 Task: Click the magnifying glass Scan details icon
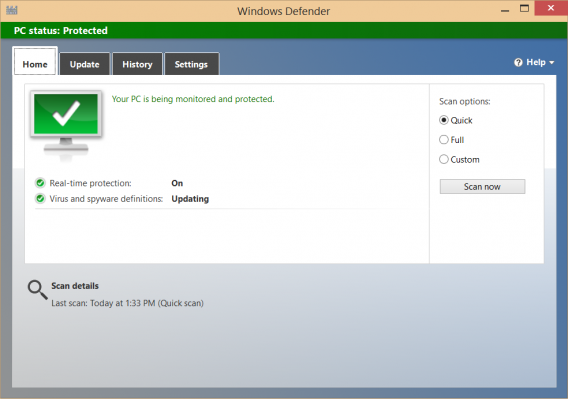pos(37,290)
